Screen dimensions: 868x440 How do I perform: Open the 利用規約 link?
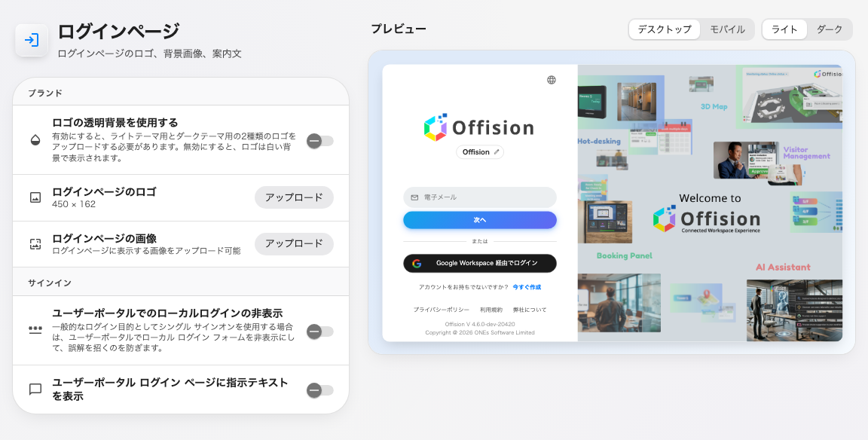(x=491, y=310)
